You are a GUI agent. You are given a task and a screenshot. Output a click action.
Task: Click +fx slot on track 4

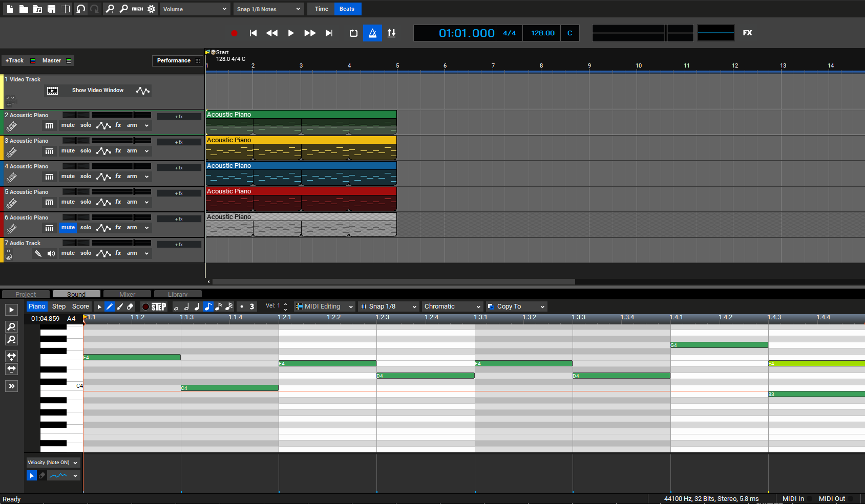179,168
